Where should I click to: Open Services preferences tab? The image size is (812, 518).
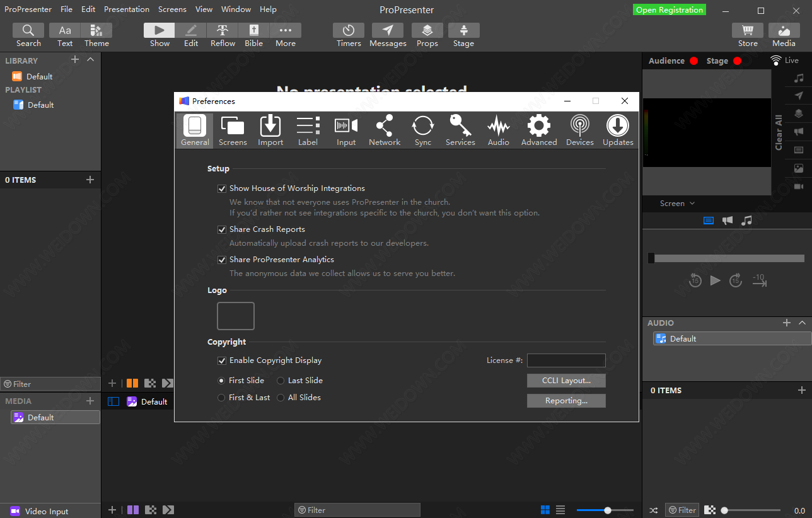pyautogui.click(x=460, y=130)
